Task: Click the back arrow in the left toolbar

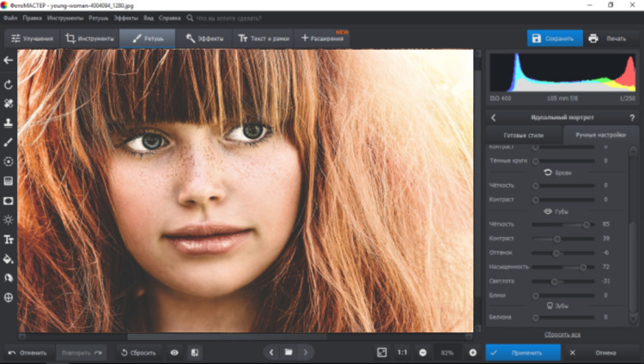Action: pyautogui.click(x=9, y=61)
